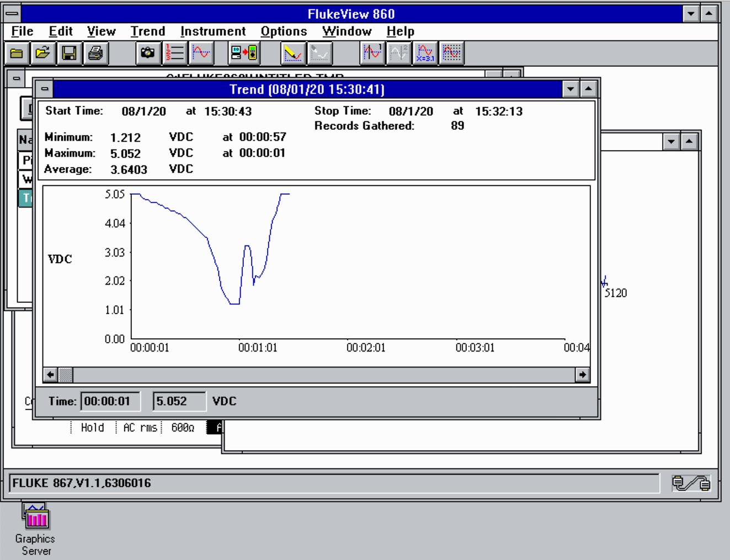Click the Time field showing 00:00:01
The height and width of the screenshot is (560, 730).
pos(110,401)
